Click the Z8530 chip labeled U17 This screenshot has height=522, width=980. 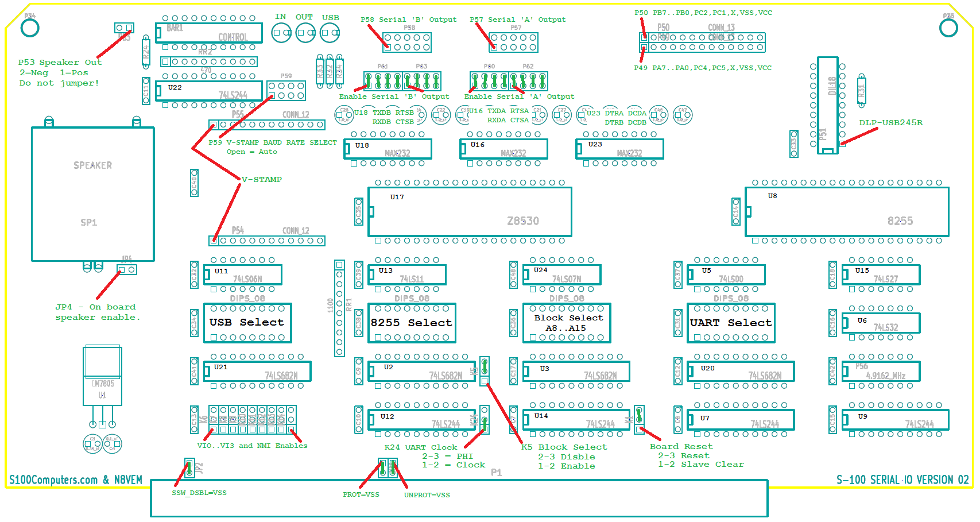click(x=470, y=211)
